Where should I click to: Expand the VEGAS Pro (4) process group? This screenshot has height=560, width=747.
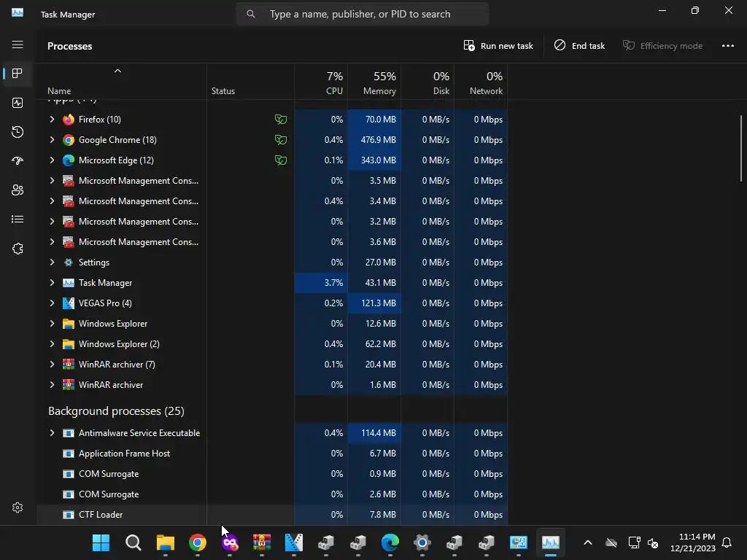[x=52, y=303]
